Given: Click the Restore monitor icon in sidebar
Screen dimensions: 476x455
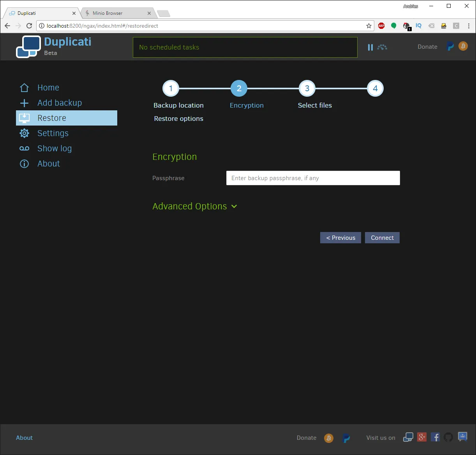Looking at the screenshot, I should [24, 118].
